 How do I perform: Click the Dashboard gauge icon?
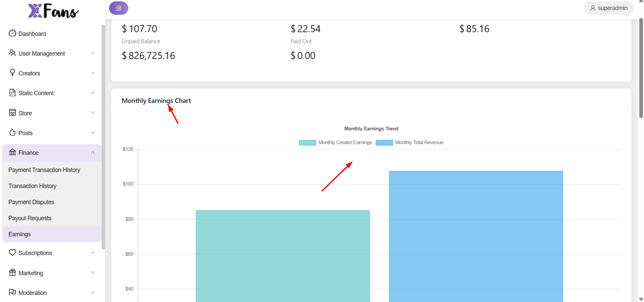(x=12, y=33)
